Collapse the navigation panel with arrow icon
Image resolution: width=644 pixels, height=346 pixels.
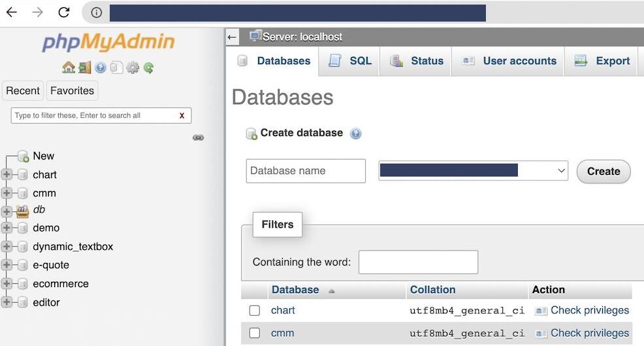(232, 37)
